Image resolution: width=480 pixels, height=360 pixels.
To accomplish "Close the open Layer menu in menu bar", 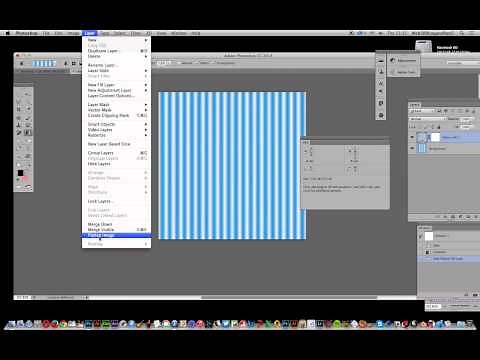I will (x=89, y=33).
